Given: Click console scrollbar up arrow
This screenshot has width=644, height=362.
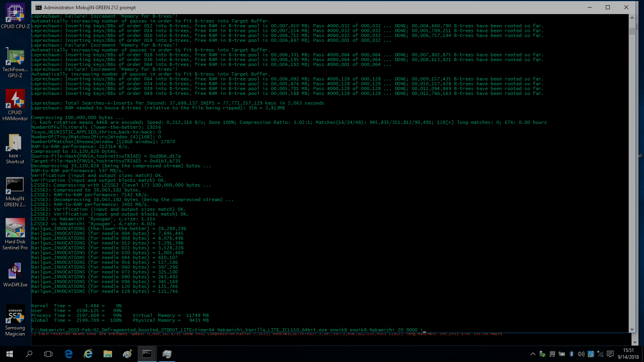Looking at the screenshot, I should tap(632, 18).
